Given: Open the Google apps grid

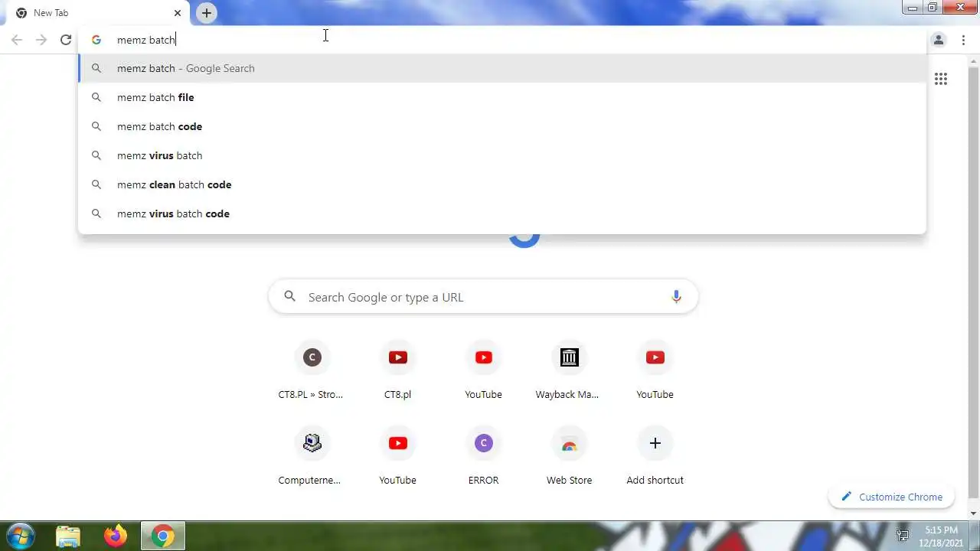Looking at the screenshot, I should pos(941,79).
